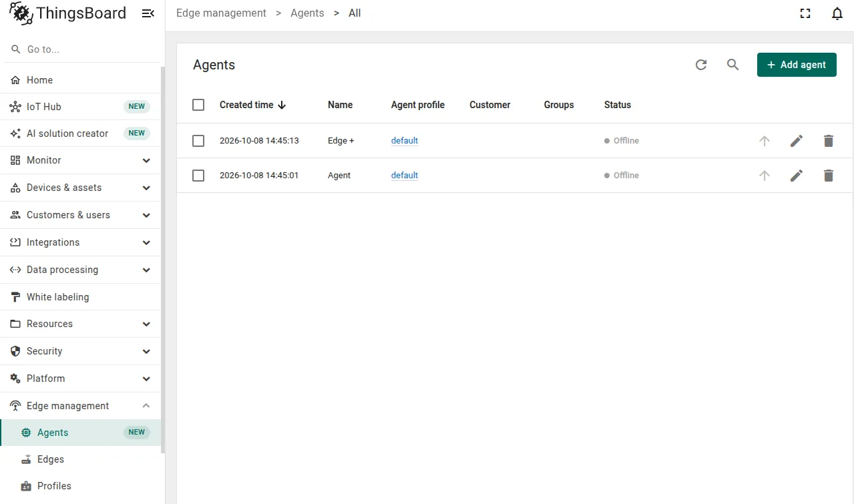This screenshot has width=854, height=504.
Task: Click the Resources folder icon
Action: coord(15,324)
